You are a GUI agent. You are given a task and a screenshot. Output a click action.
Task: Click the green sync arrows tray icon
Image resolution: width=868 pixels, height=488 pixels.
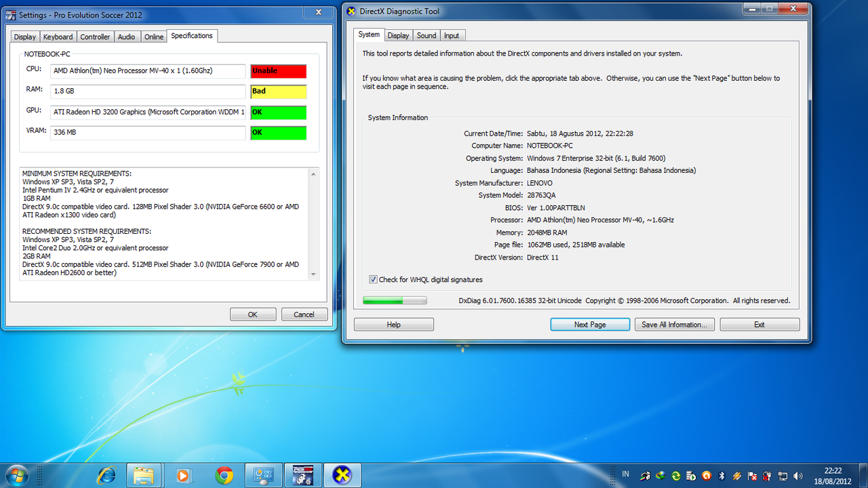click(676, 476)
